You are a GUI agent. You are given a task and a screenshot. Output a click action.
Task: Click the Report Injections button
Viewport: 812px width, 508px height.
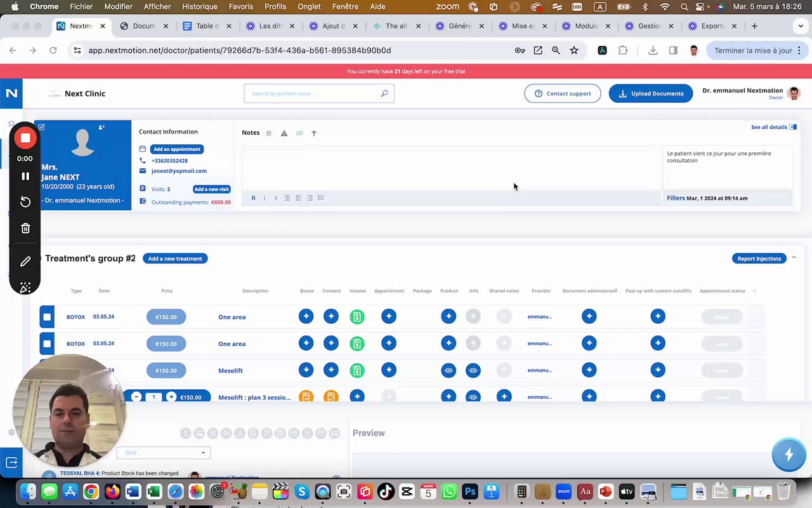pyautogui.click(x=759, y=258)
